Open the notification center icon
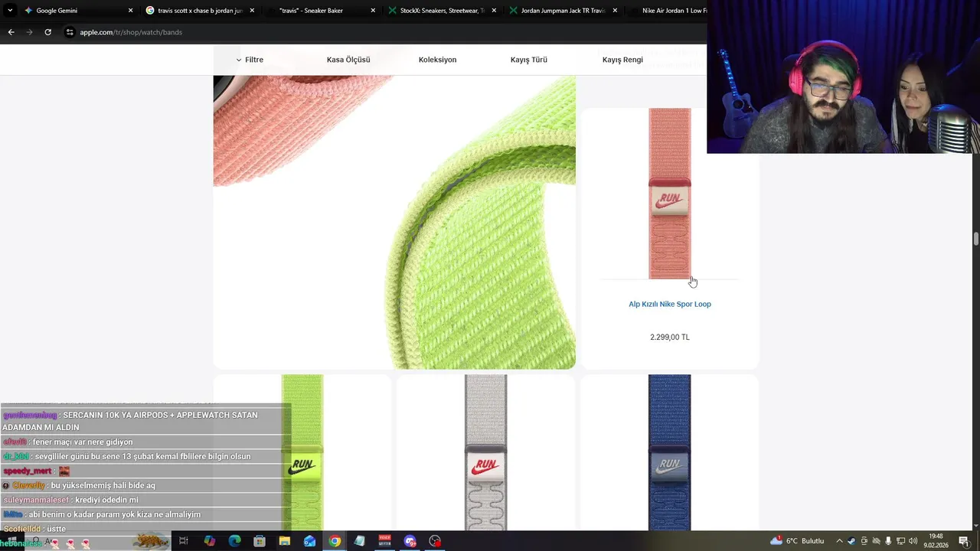The image size is (980, 551). (x=964, y=541)
